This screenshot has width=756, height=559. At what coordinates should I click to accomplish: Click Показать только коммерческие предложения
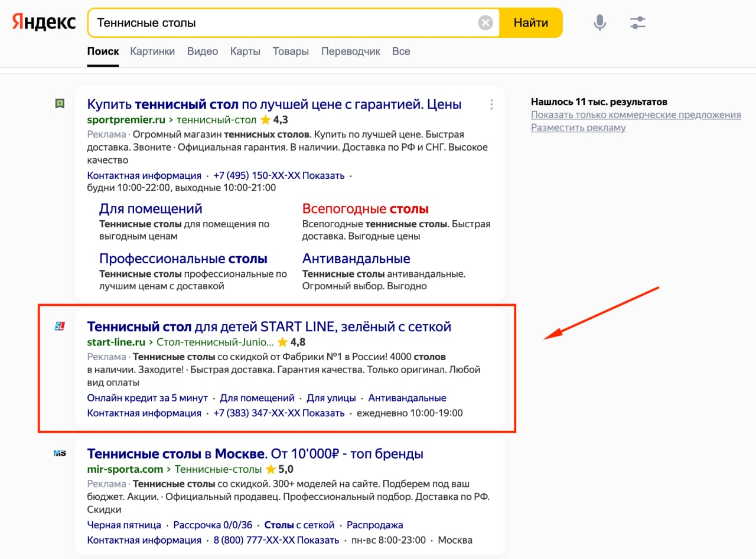pyautogui.click(x=636, y=115)
